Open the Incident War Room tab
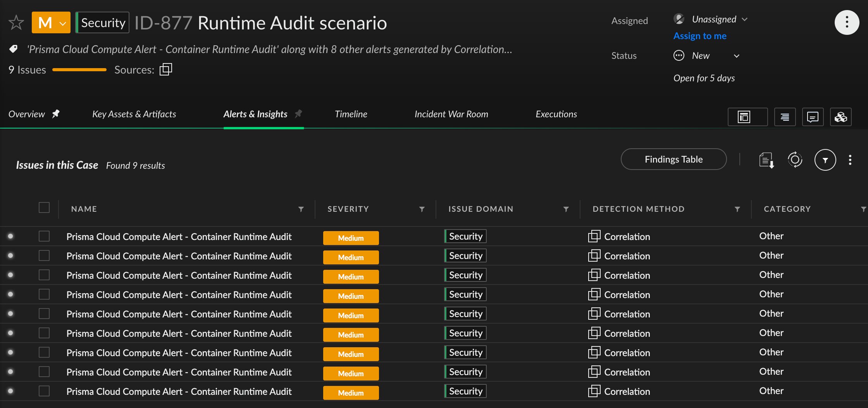 pos(451,114)
